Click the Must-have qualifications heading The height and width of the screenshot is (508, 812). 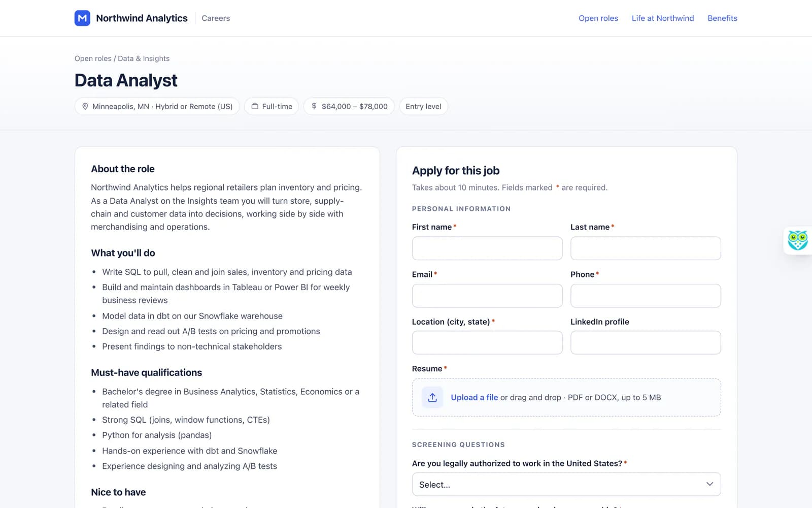coord(146,372)
